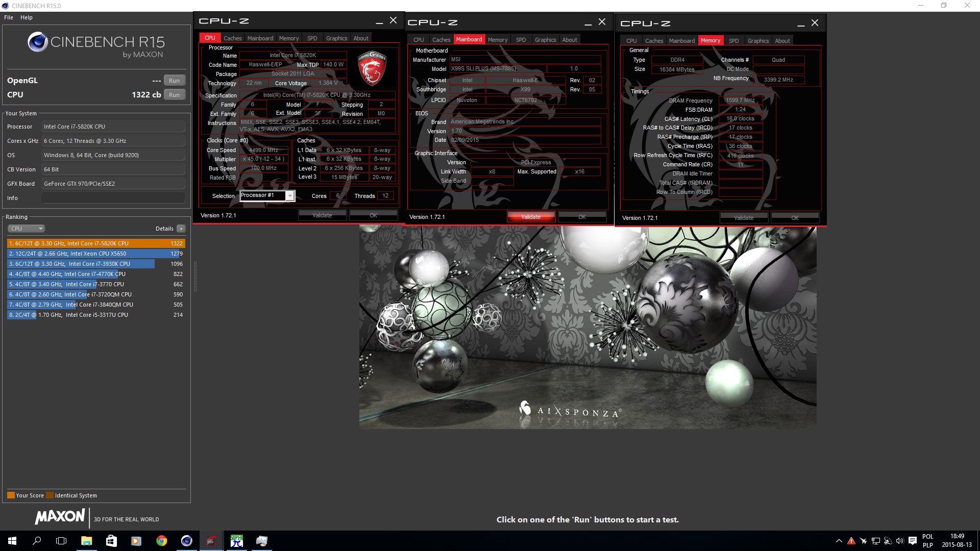
Task: Open the clock and date flyout
Action: pos(957,541)
